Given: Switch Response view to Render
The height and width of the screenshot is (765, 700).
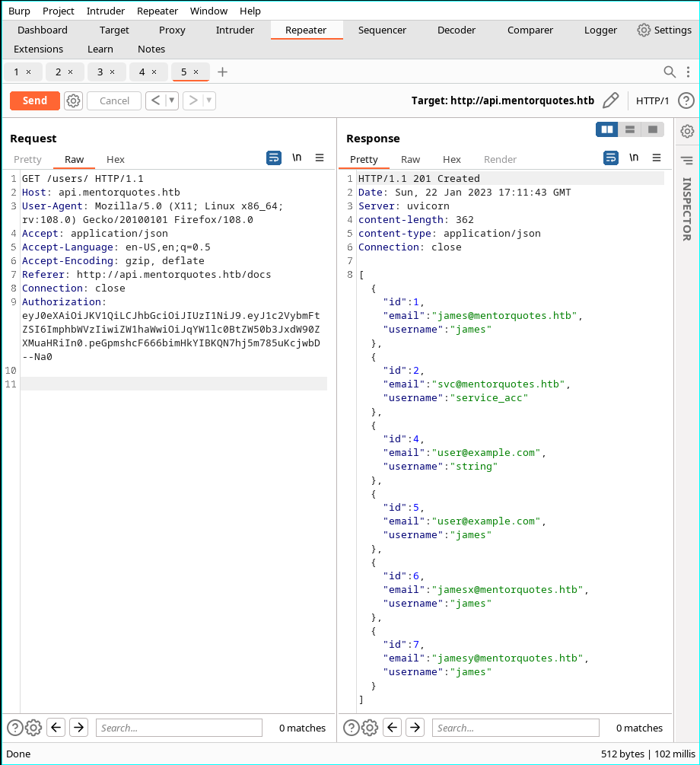Looking at the screenshot, I should (x=500, y=160).
